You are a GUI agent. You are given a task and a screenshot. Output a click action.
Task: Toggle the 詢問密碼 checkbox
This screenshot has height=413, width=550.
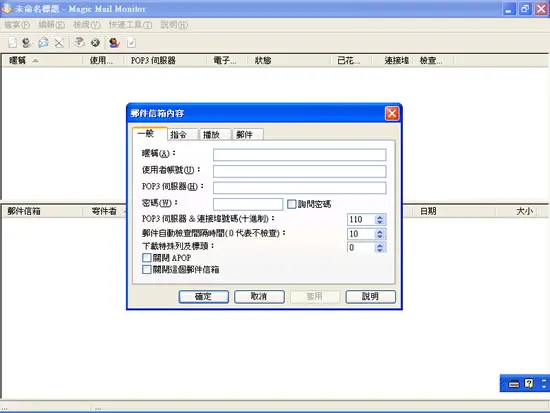pos(291,204)
